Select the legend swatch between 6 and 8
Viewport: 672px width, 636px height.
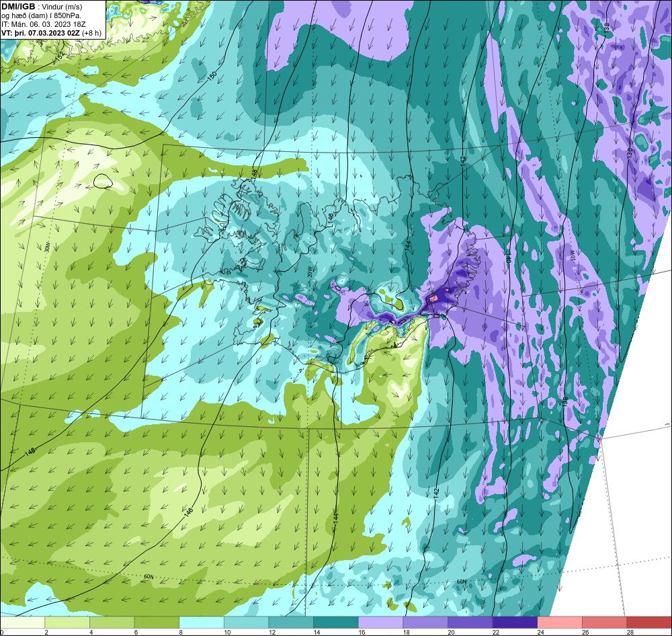pos(157,622)
